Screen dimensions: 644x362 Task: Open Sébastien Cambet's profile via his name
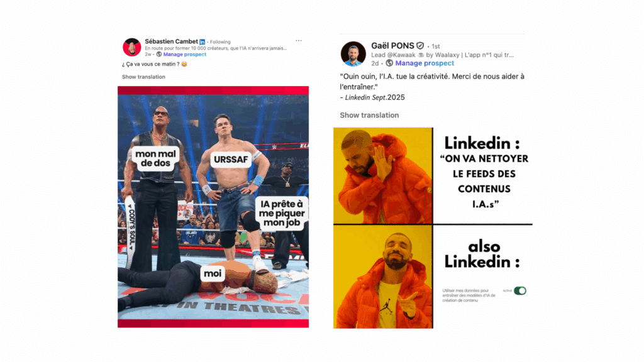(x=171, y=41)
